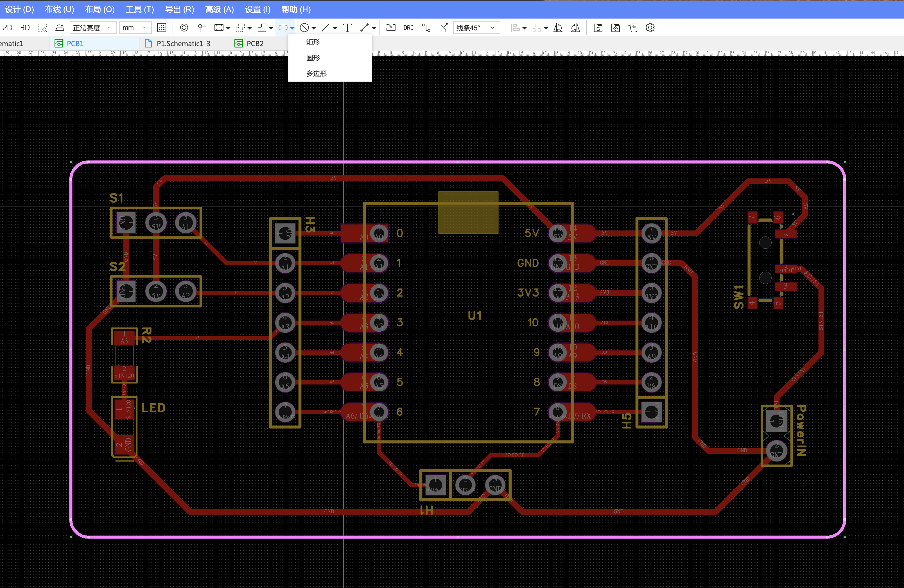Run the DRC check
The image size is (904, 588).
click(408, 28)
